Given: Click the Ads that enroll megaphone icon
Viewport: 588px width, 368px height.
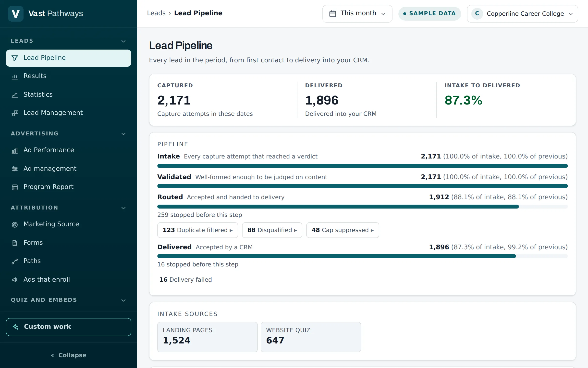Looking at the screenshot, I should (x=15, y=280).
